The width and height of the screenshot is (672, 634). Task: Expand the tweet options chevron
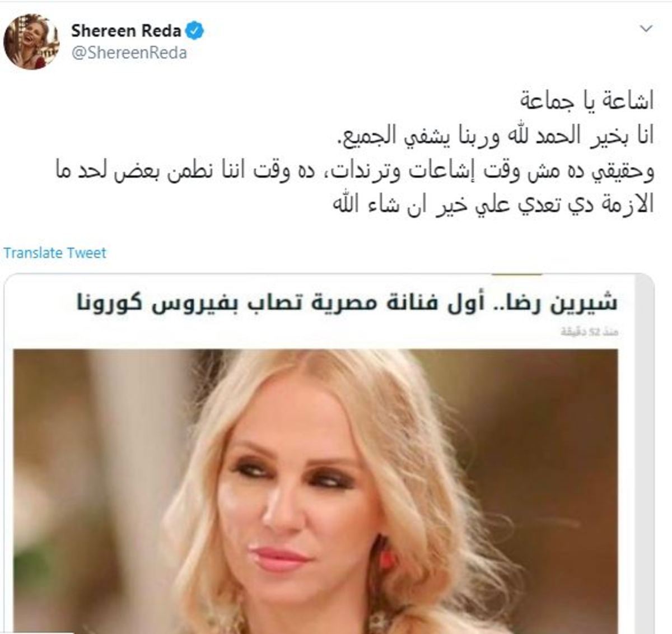click(646, 29)
